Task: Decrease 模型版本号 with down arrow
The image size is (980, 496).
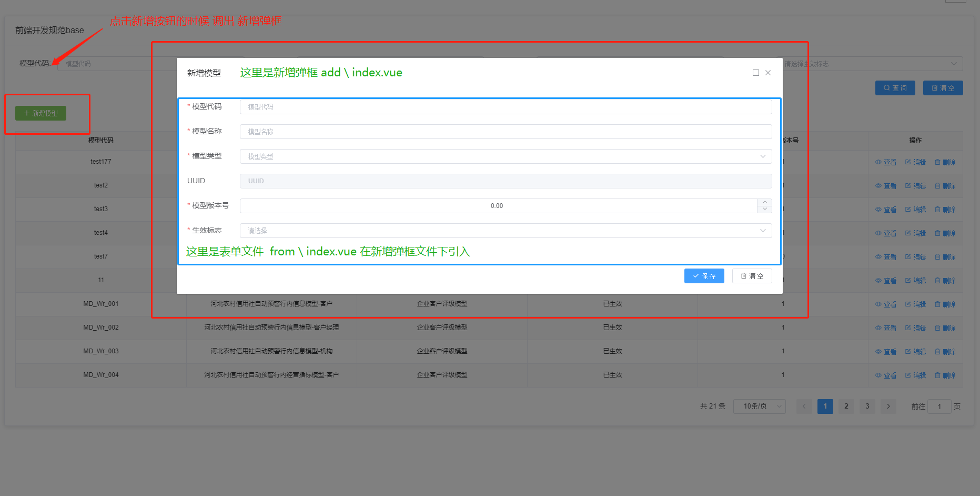Action: 765,209
